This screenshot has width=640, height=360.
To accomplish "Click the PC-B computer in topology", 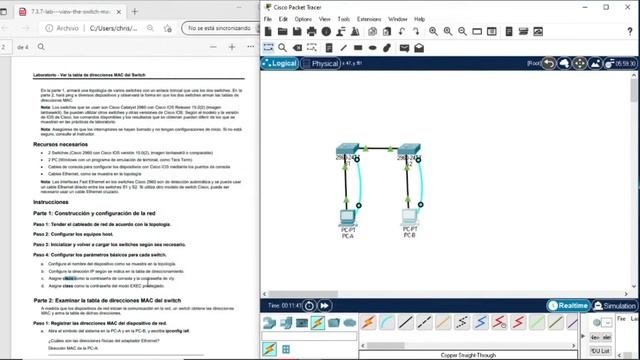I will pyautogui.click(x=409, y=217).
